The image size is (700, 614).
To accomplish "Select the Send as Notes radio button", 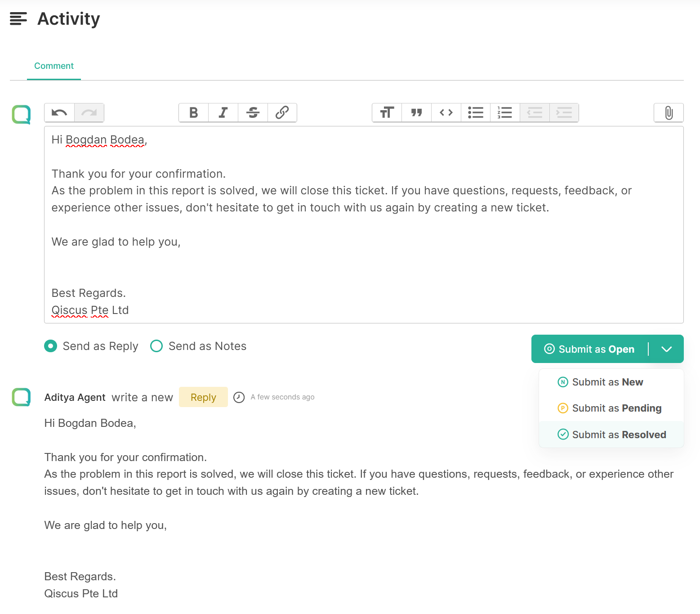I will [x=156, y=346].
